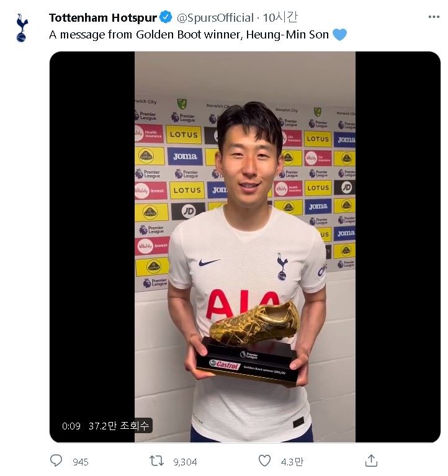Click the tweet text about Golden Boot
The height and width of the screenshot is (476, 448).
click(x=189, y=35)
